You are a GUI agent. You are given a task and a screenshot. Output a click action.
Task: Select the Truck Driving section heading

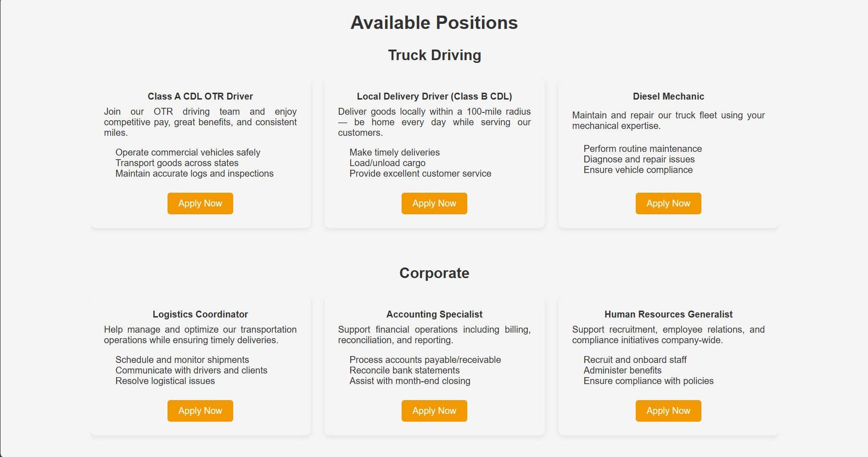point(434,55)
